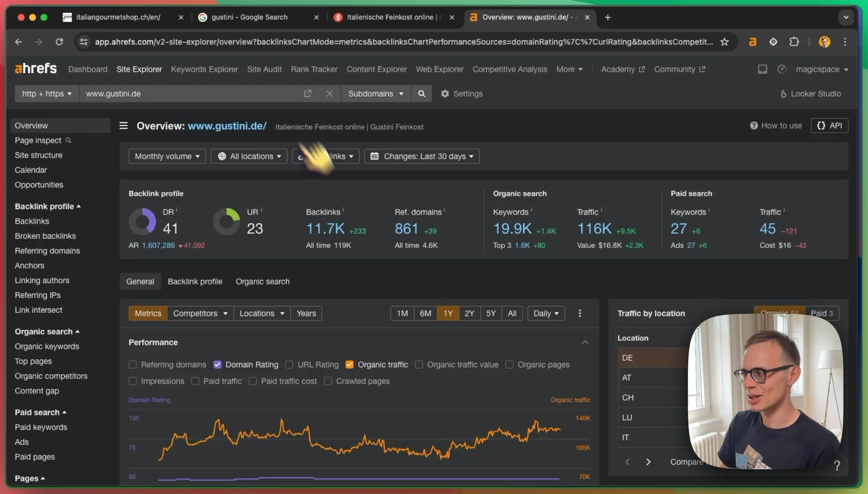Open the Page inspect search icon

[x=68, y=140]
